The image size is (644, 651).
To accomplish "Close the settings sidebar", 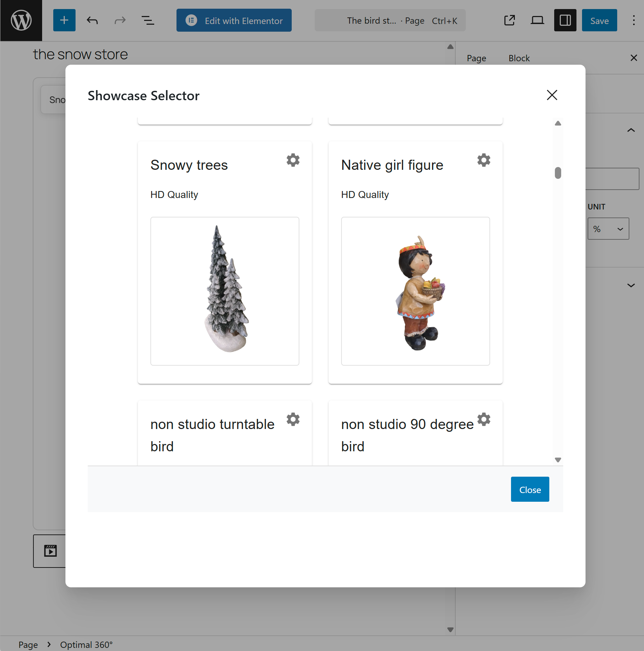I will point(634,58).
